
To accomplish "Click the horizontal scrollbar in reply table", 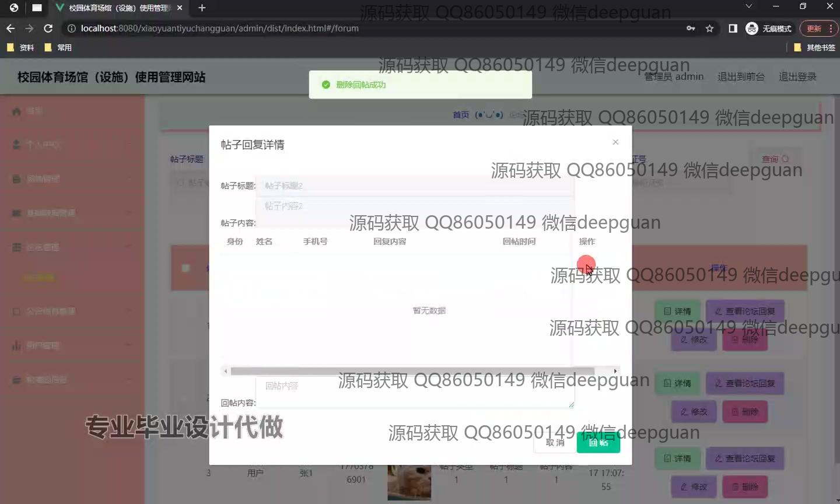I will coord(412,371).
